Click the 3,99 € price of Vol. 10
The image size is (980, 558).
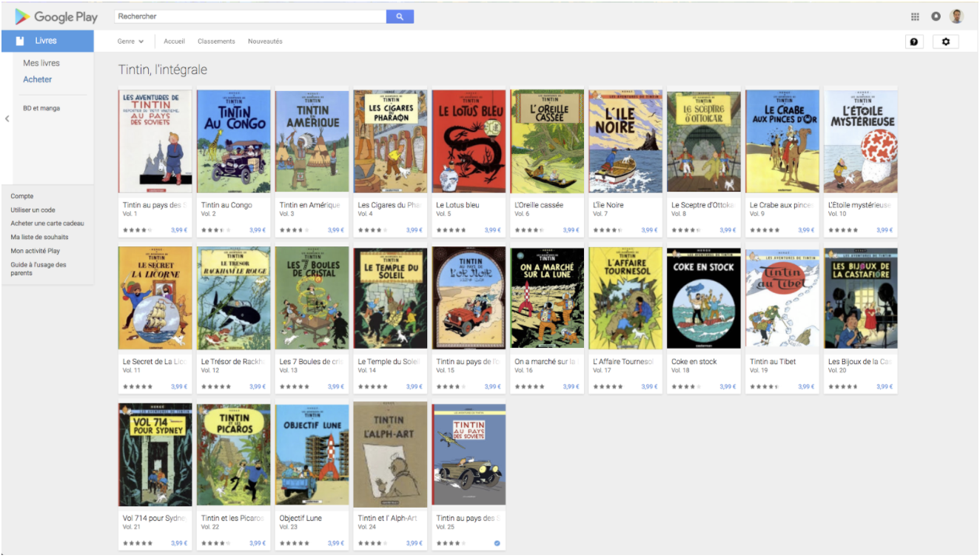[x=885, y=230]
